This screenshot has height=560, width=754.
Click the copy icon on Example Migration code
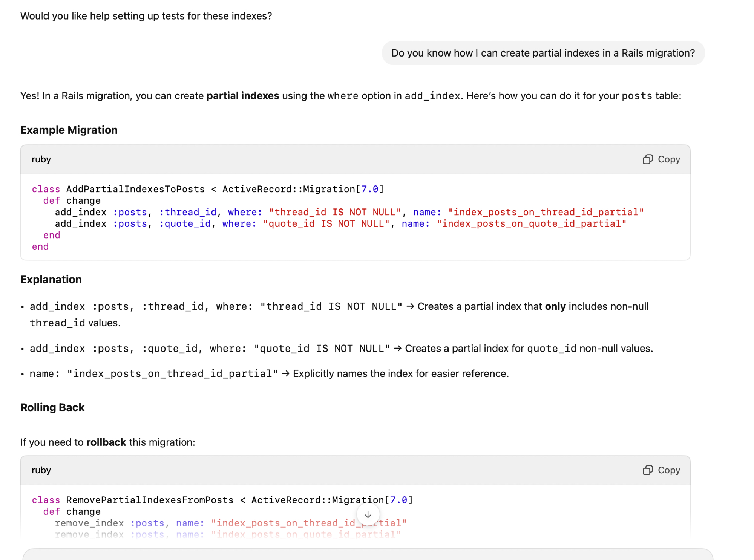(647, 159)
